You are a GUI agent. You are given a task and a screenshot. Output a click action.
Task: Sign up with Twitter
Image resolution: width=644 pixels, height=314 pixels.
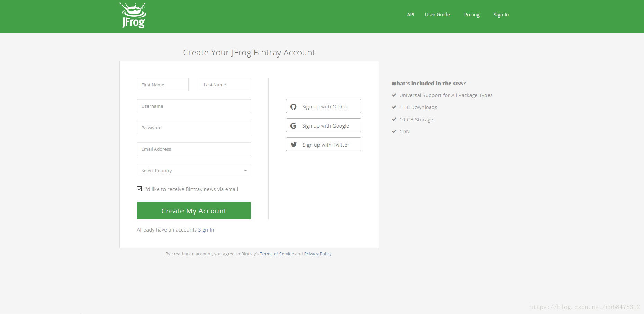[324, 144]
